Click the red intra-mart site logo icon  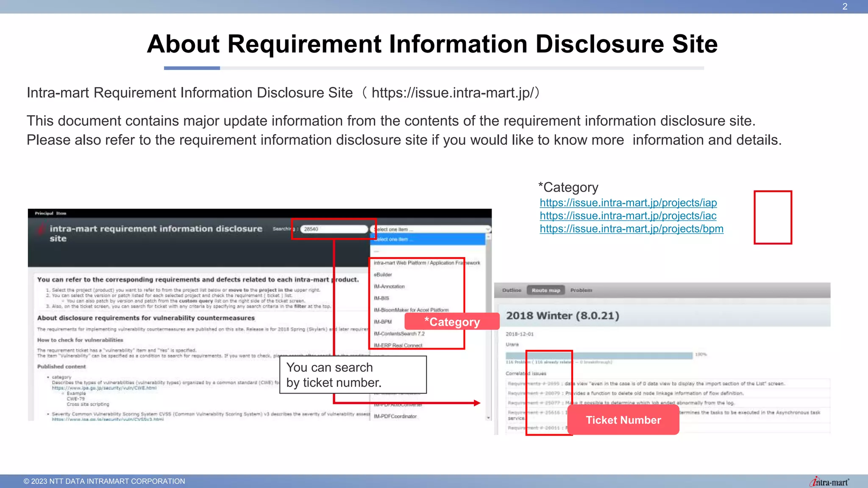[x=41, y=229]
